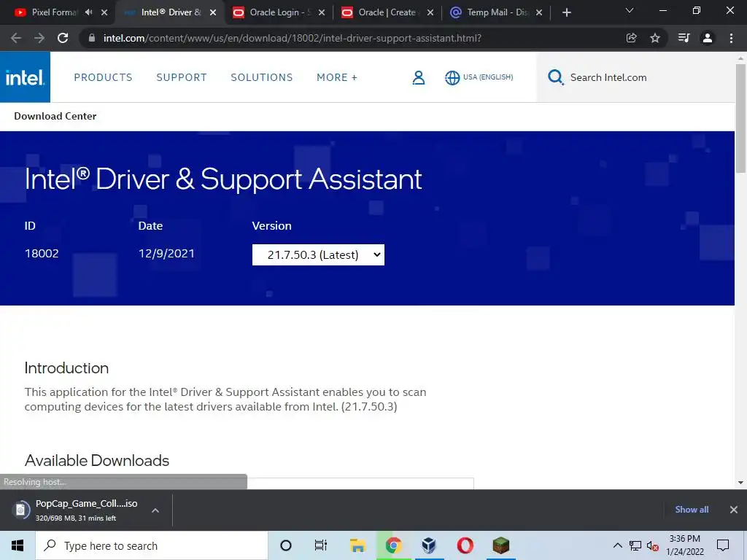Expand the MORE + menu

point(337,77)
